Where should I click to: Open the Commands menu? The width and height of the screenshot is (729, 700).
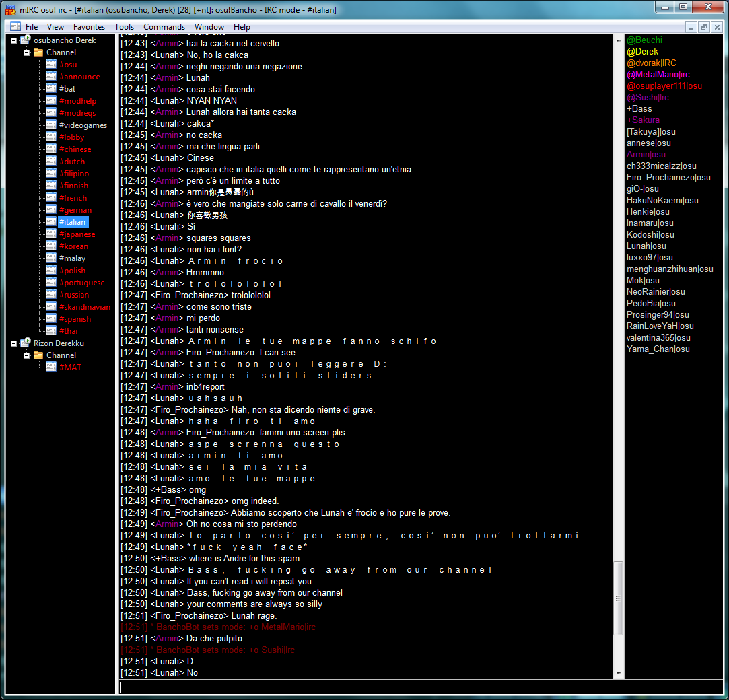point(164,27)
